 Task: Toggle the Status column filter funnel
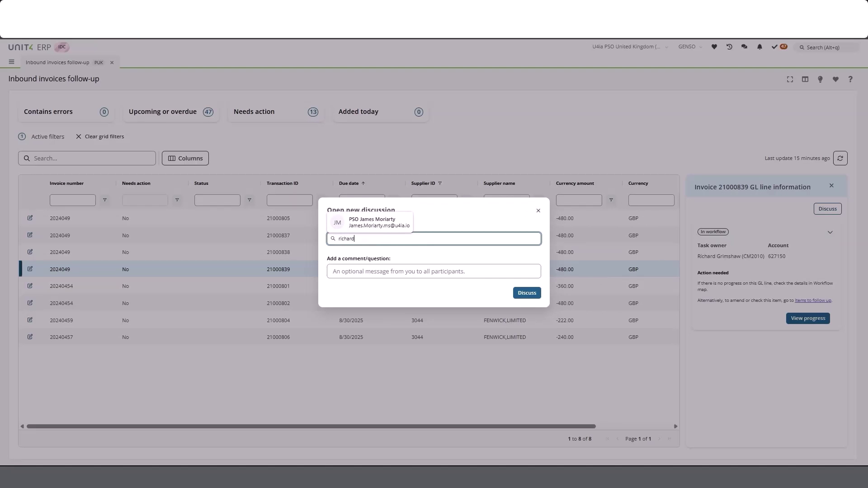tap(249, 200)
